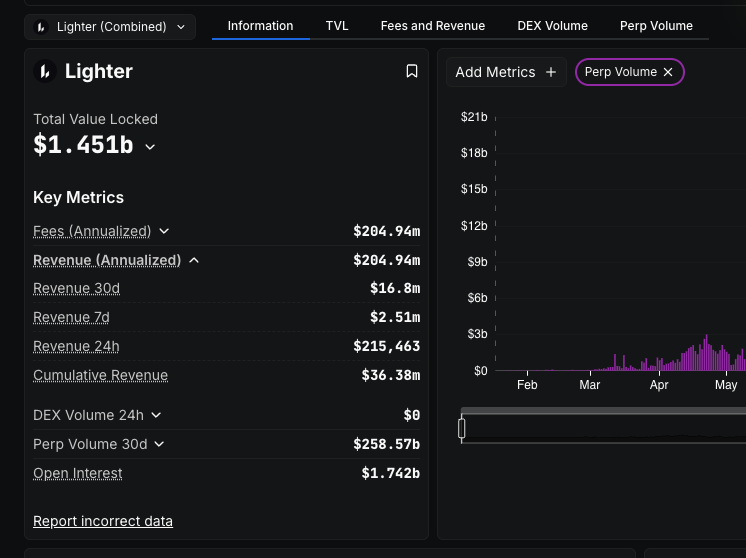Click the $1.451b TVL value
Screen dimensions: 746x558
click(83, 145)
